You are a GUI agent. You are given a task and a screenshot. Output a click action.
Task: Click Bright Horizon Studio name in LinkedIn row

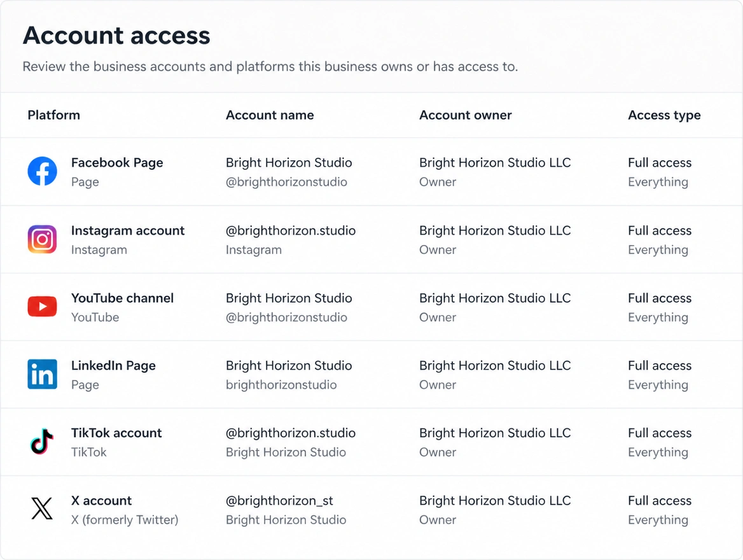[x=289, y=365]
